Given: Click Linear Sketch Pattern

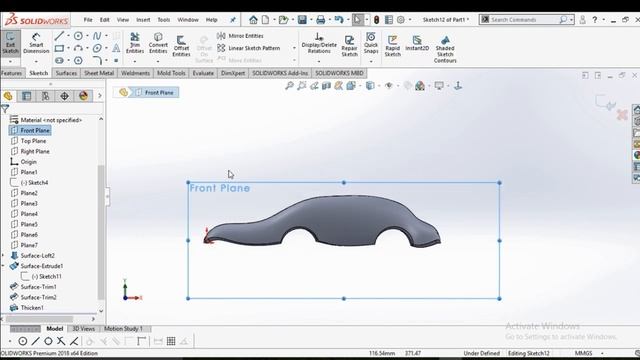Looking at the screenshot, I should tap(249, 48).
